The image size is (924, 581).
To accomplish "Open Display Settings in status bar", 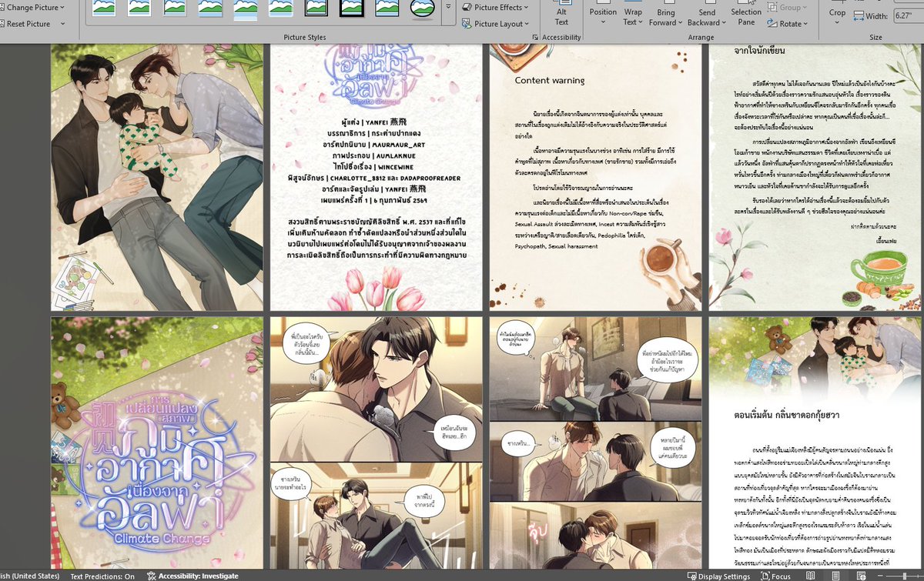I will (718, 576).
